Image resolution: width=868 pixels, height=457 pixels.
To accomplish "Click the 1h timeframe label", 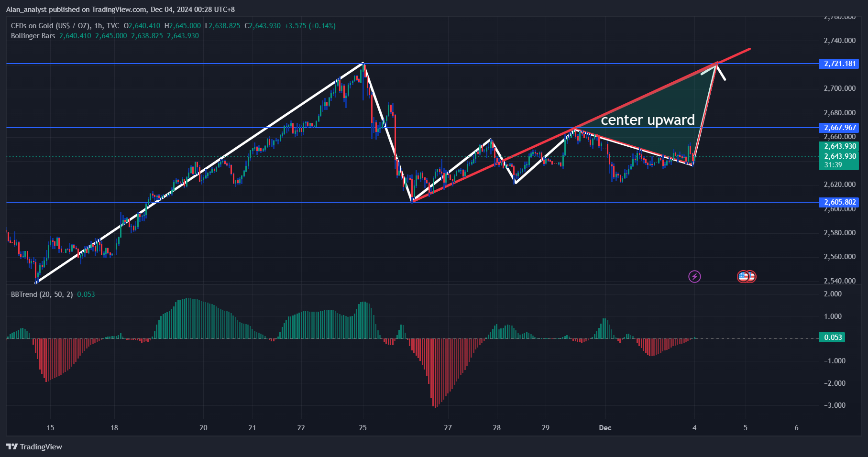I will tap(99, 26).
